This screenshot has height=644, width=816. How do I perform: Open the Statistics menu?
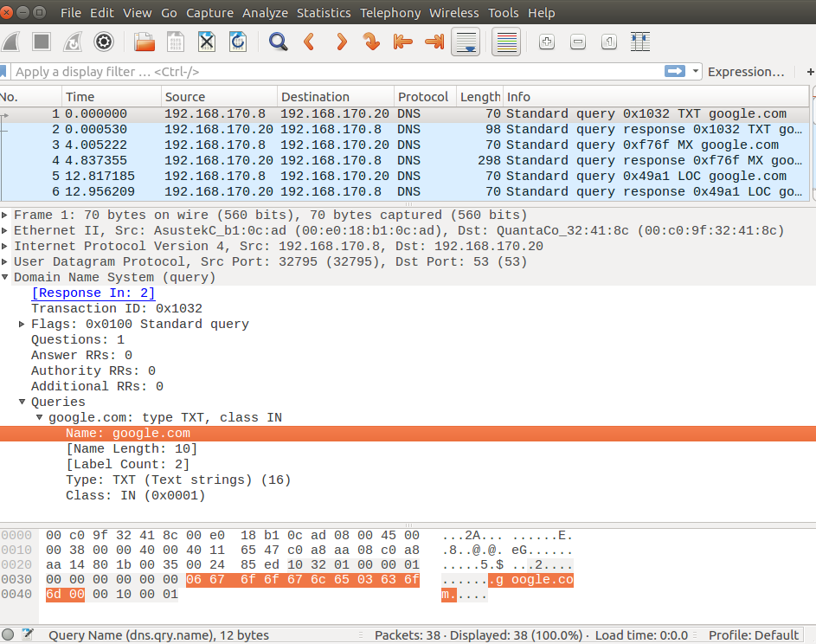(324, 13)
